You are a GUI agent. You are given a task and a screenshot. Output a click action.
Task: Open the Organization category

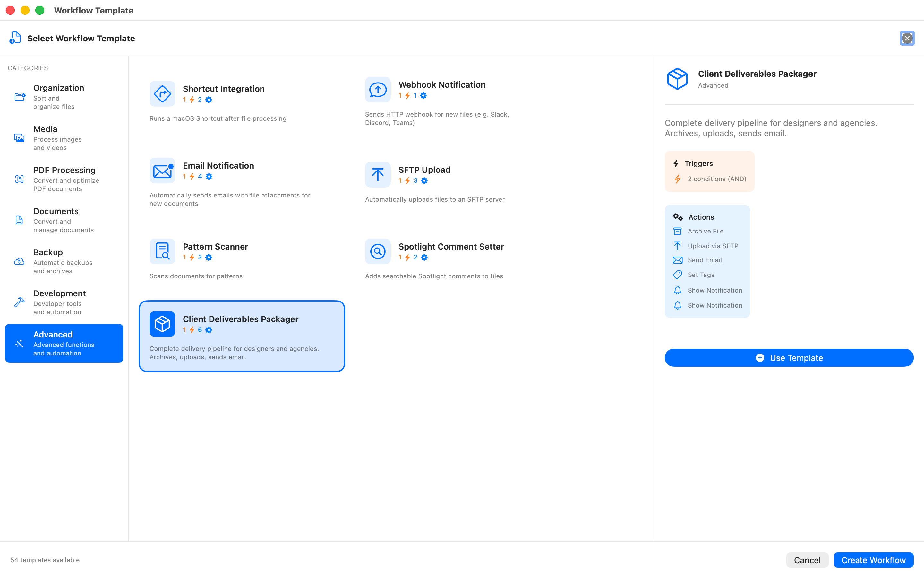pos(64,97)
